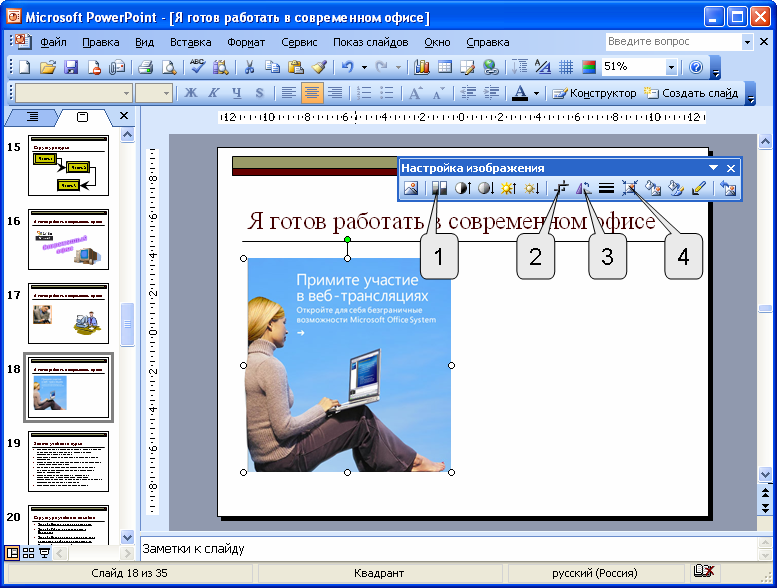Apply the font color A button

520,93
